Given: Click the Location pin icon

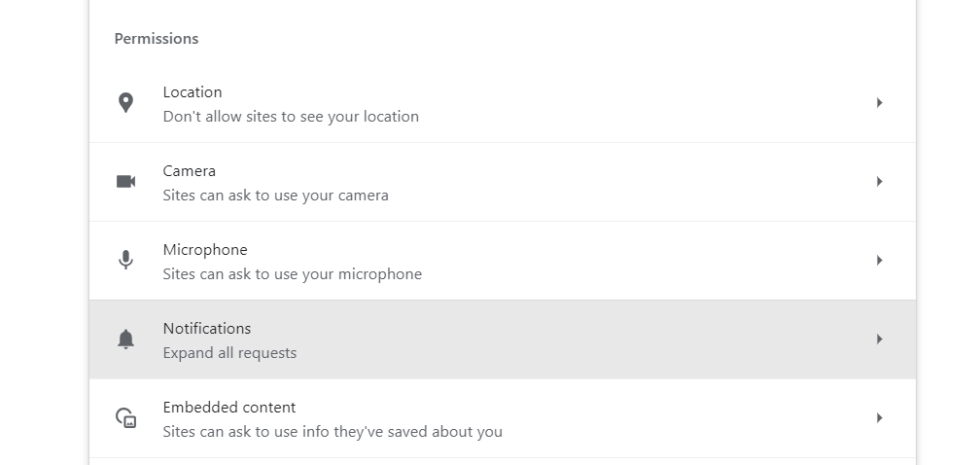Looking at the screenshot, I should [x=125, y=103].
